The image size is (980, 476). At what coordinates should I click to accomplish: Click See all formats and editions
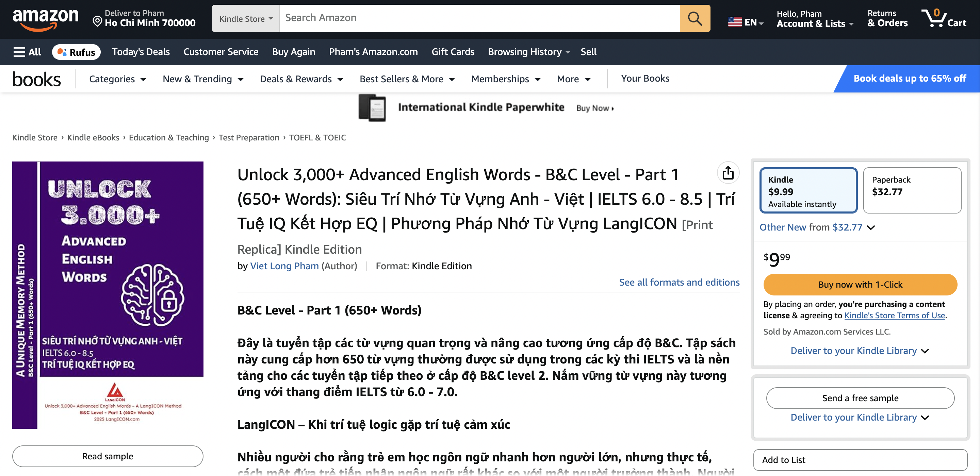click(679, 282)
